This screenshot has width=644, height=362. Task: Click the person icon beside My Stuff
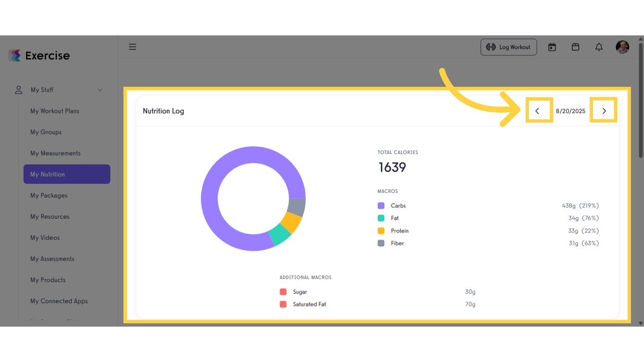coord(18,90)
